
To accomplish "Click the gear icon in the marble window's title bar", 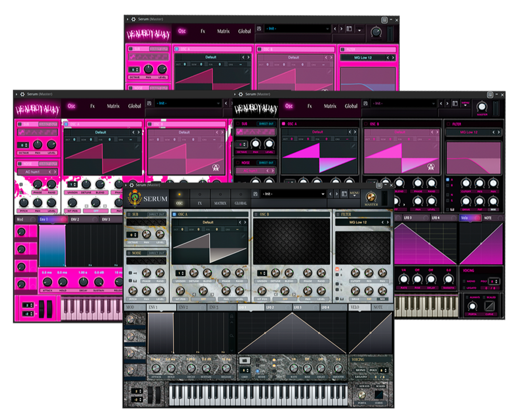I will [x=131, y=185].
